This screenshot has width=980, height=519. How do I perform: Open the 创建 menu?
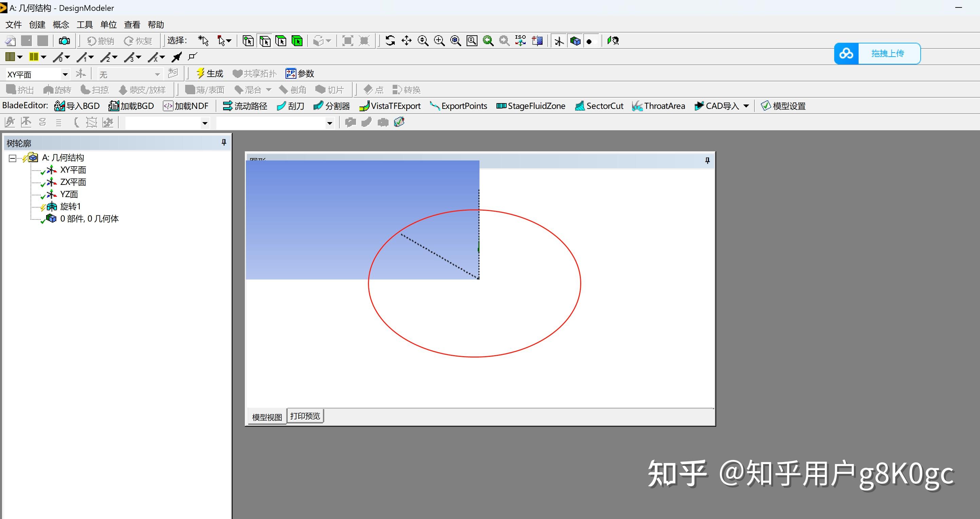(x=37, y=25)
